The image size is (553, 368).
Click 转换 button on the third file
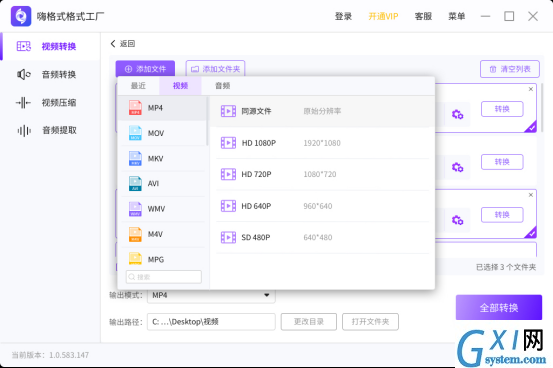tap(502, 215)
